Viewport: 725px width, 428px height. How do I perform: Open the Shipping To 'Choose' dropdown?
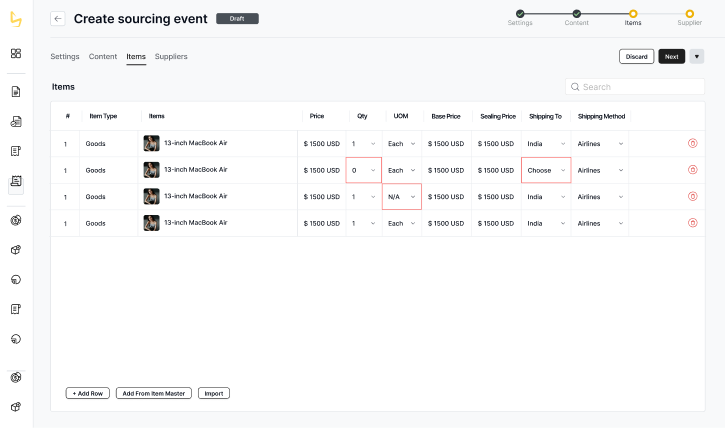point(546,170)
